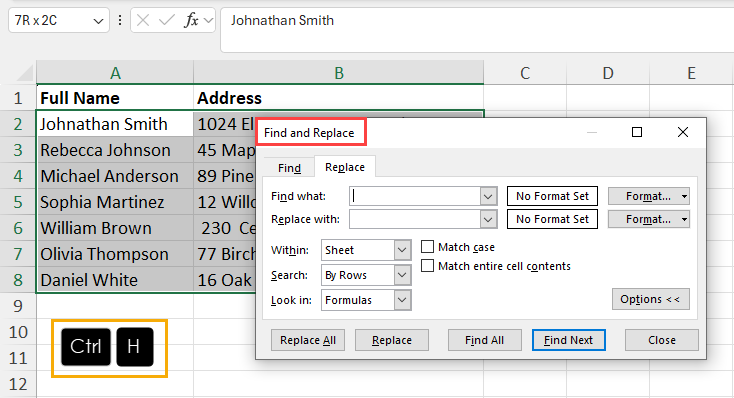
Task: Open the Replace with Format dropdown arrow
Action: [x=684, y=219]
